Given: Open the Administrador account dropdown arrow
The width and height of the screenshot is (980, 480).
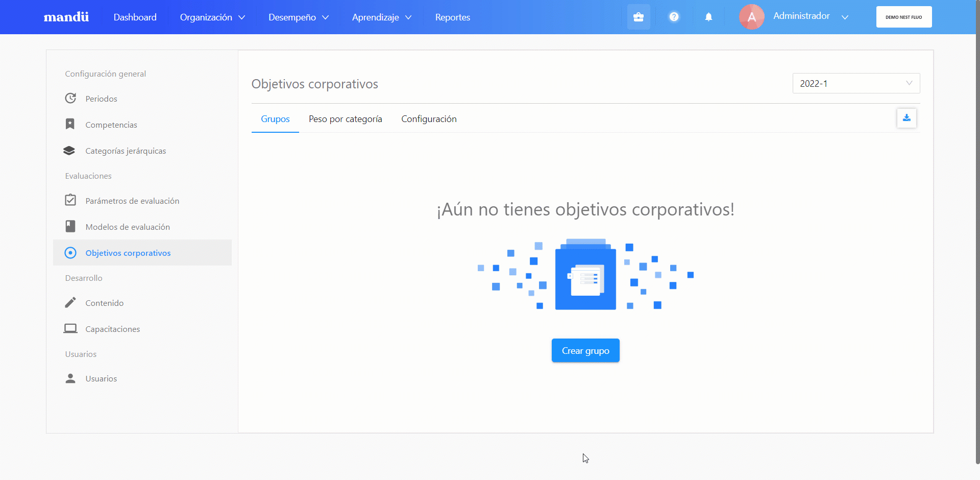Looking at the screenshot, I should click(x=845, y=17).
